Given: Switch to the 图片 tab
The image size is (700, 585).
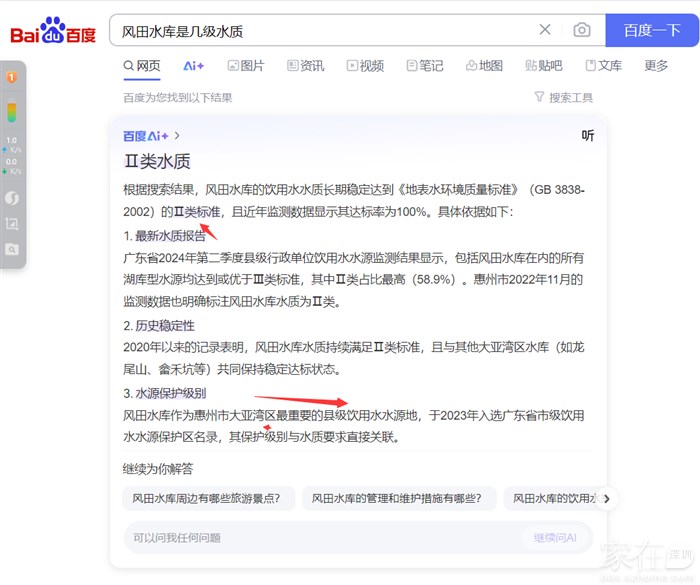Looking at the screenshot, I should [x=246, y=66].
